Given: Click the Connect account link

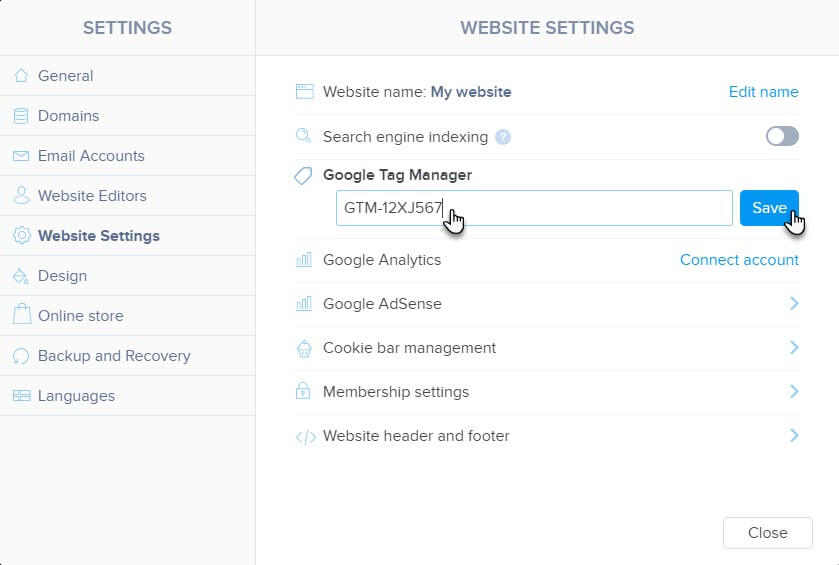Looking at the screenshot, I should [x=739, y=259].
